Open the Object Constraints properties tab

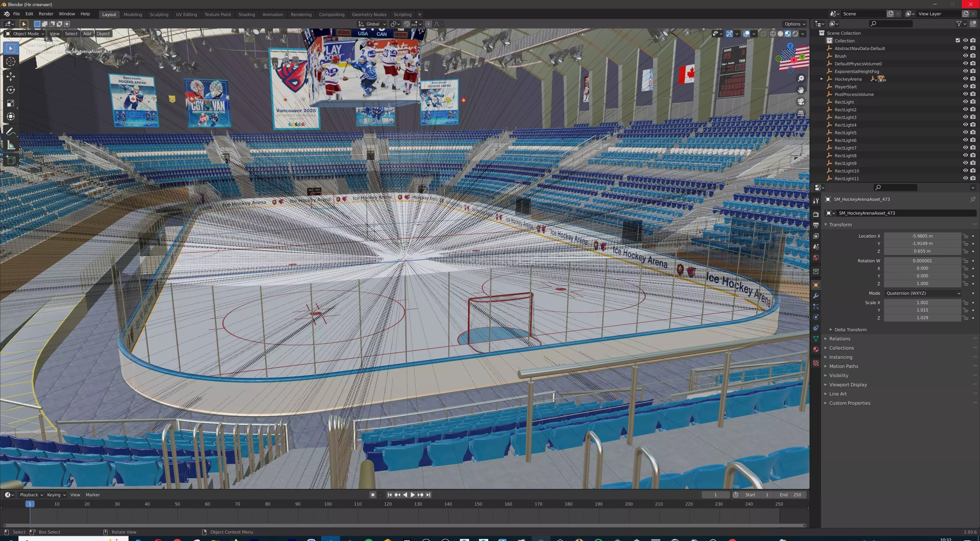point(816,328)
